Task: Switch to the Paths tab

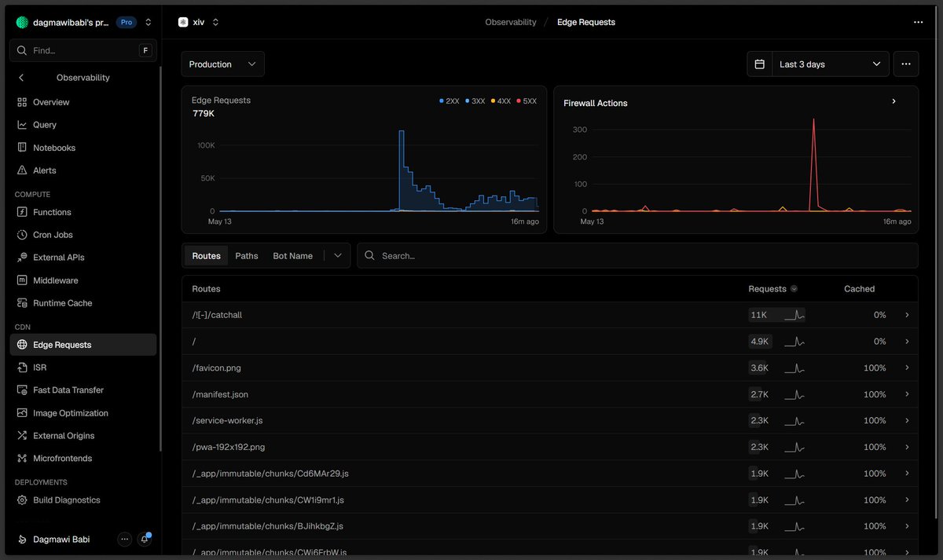Action: click(247, 256)
